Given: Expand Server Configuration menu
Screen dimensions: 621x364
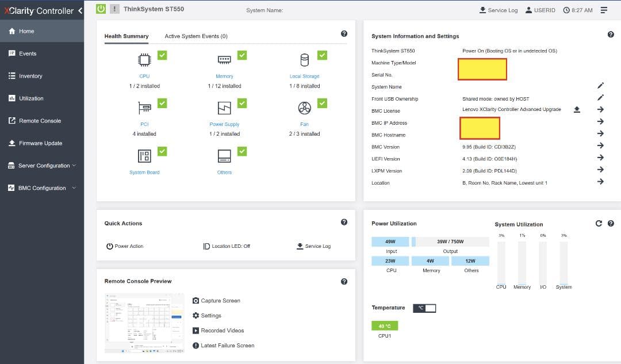Looking at the screenshot, I should coord(43,166).
